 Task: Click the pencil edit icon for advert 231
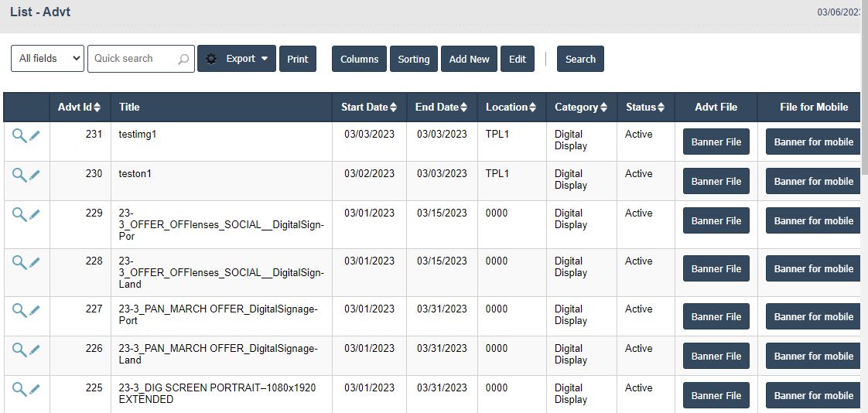coord(35,135)
